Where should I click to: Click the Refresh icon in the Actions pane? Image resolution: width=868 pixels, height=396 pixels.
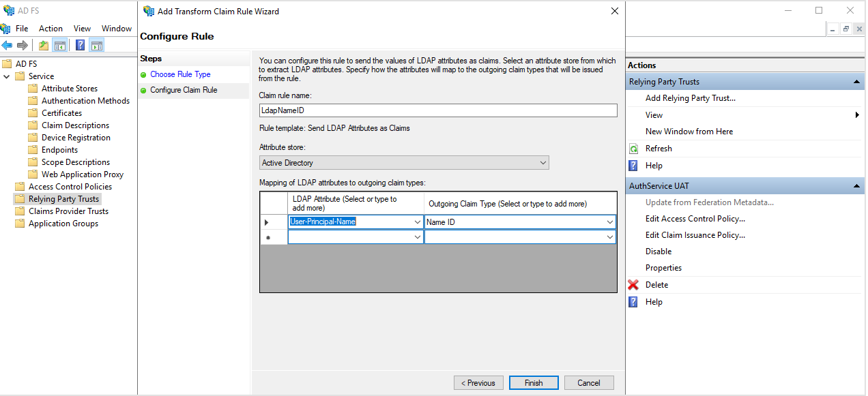[633, 148]
